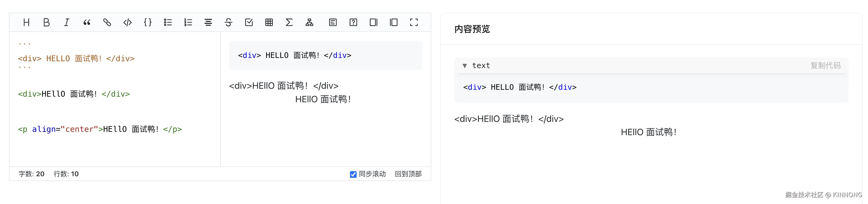Insert a task list checkbox item
The image size is (868, 204).
point(249,22)
